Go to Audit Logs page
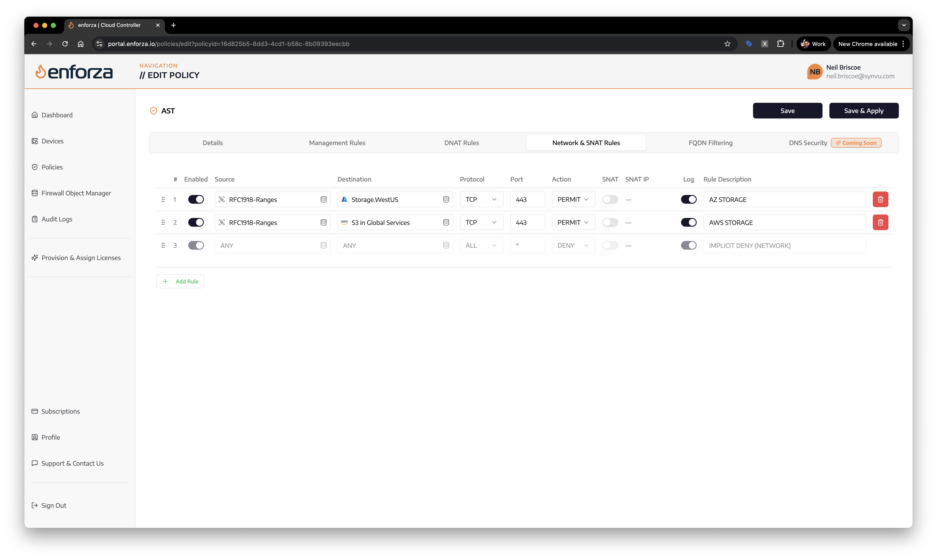This screenshot has width=937, height=560. pyautogui.click(x=57, y=219)
